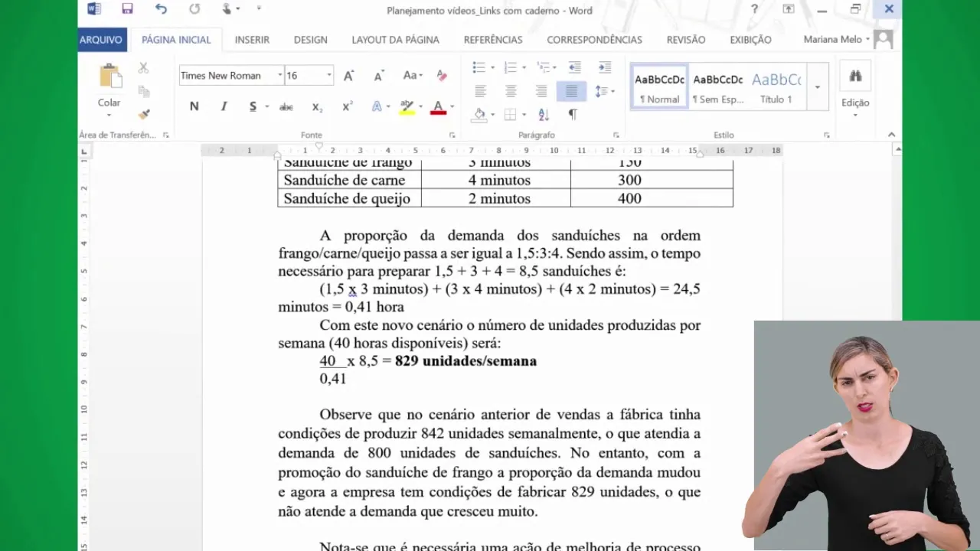980x551 pixels.
Task: Click the Colar paste clipboard icon
Action: pos(109,76)
